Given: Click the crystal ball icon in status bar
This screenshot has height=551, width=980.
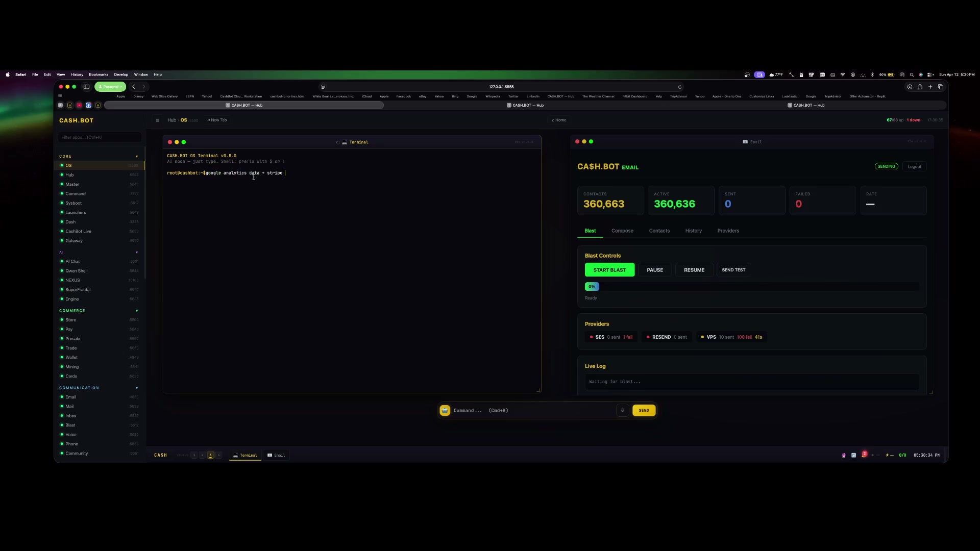Looking at the screenshot, I should coord(843,455).
